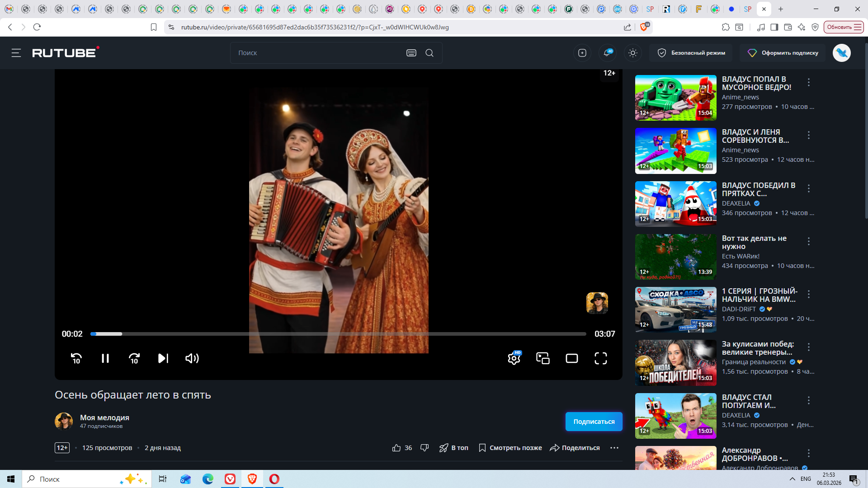
Task: Enable picture-in-picture mode
Action: (543, 358)
